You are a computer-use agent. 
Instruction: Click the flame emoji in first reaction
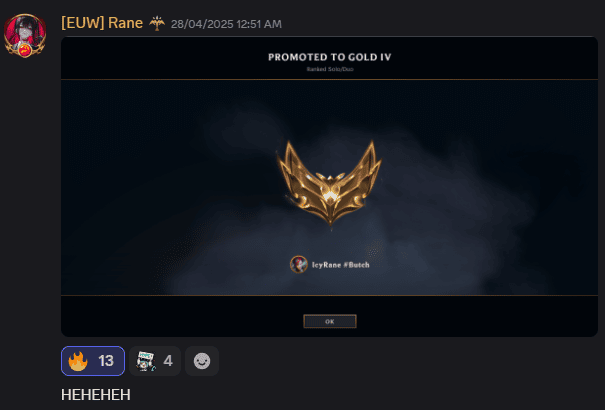point(78,361)
